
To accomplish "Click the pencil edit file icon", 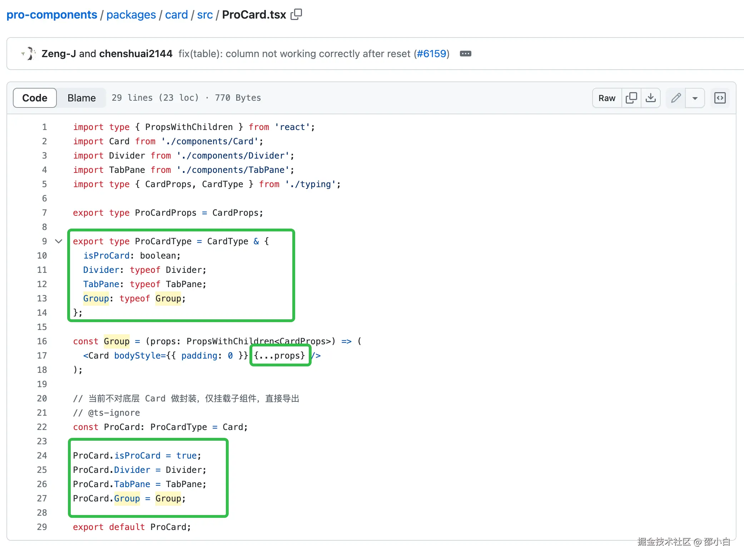I will click(x=676, y=98).
